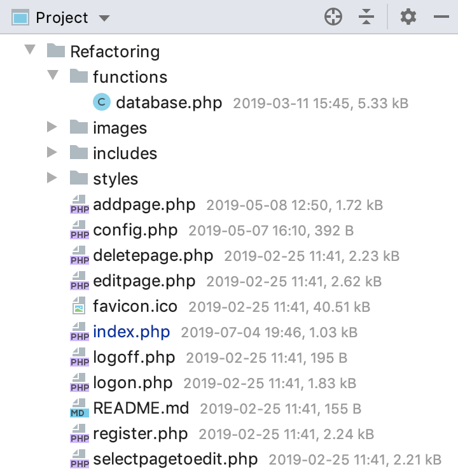Collapse the functions folder arrow

(53, 74)
